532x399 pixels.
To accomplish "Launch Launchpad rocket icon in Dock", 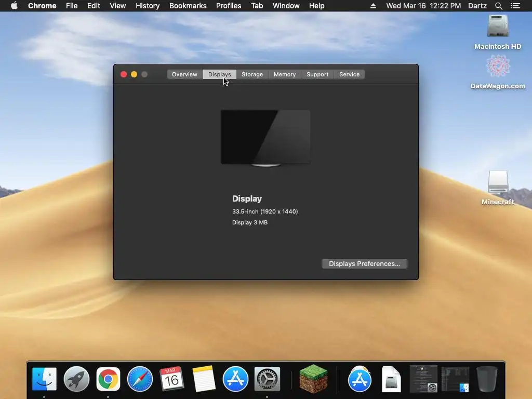I will (x=76, y=379).
